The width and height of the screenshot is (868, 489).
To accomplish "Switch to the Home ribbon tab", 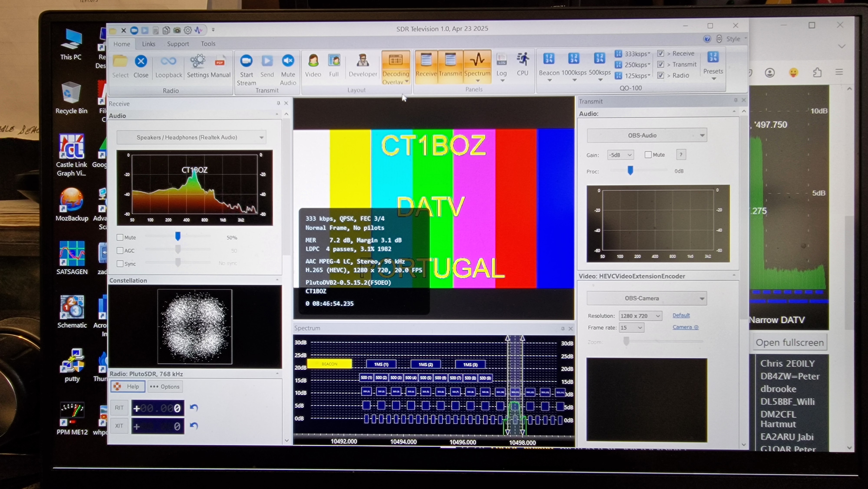I will click(x=122, y=44).
